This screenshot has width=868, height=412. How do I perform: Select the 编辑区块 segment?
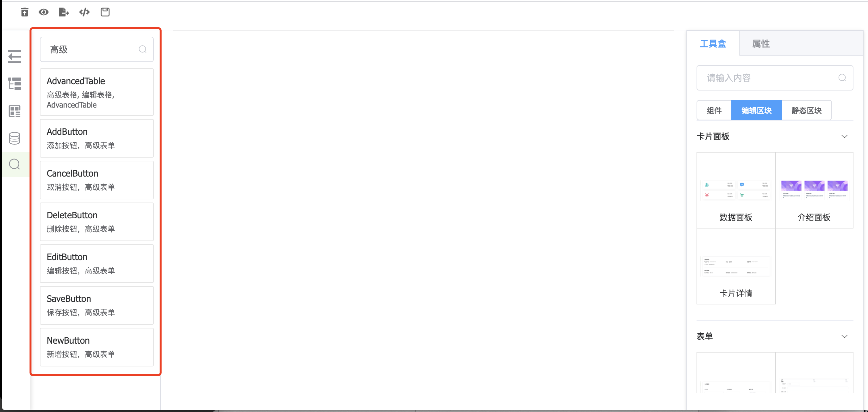point(756,110)
